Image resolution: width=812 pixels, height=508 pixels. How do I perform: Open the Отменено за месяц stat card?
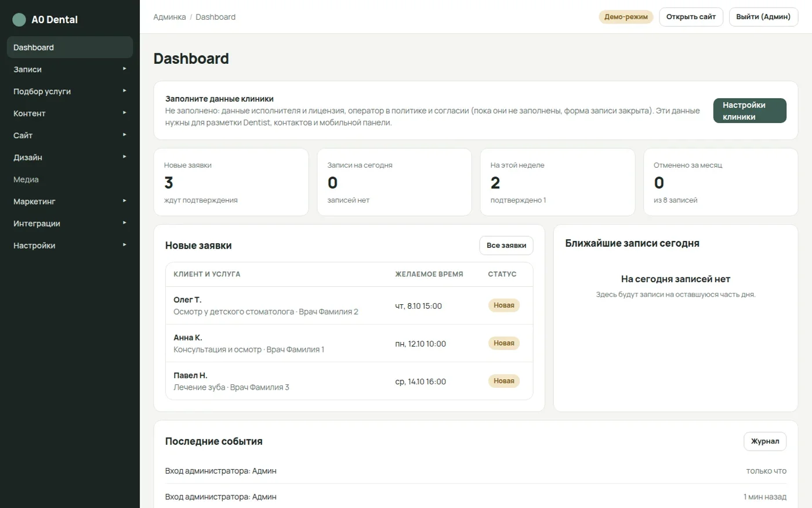(721, 182)
